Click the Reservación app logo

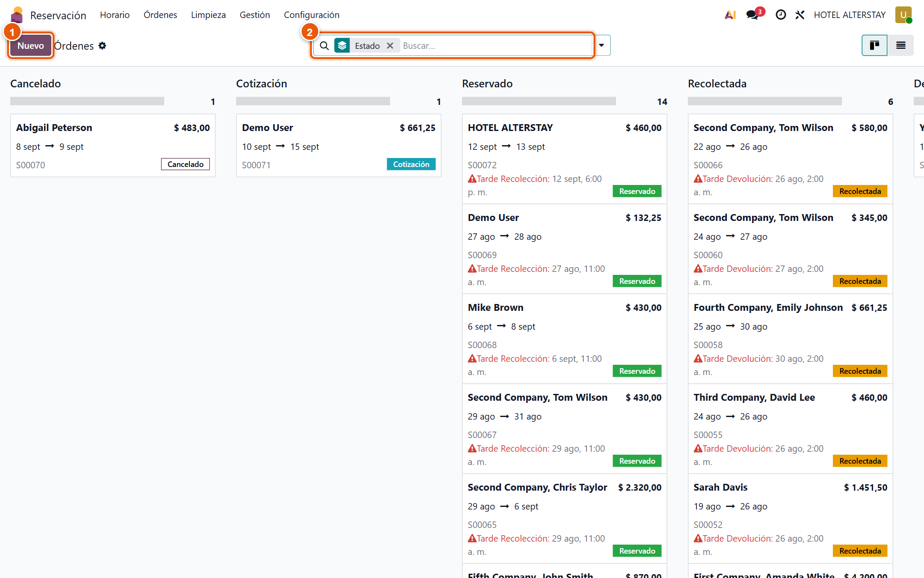17,15
